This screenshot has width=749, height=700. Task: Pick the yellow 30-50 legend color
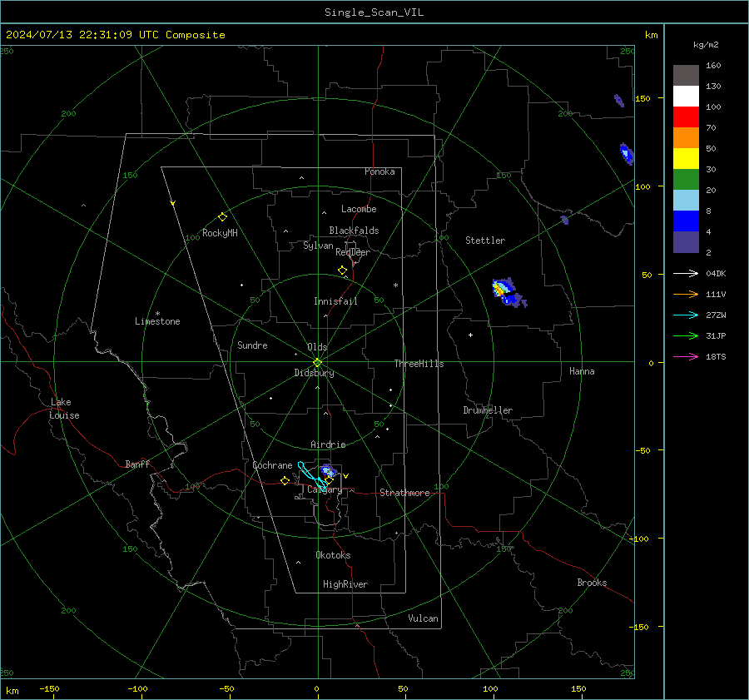point(686,159)
